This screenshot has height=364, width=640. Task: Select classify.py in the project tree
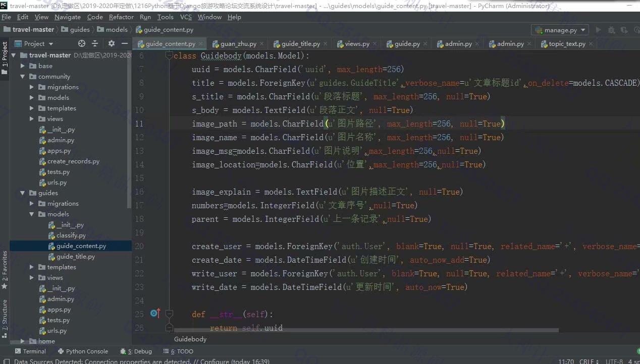click(x=71, y=235)
